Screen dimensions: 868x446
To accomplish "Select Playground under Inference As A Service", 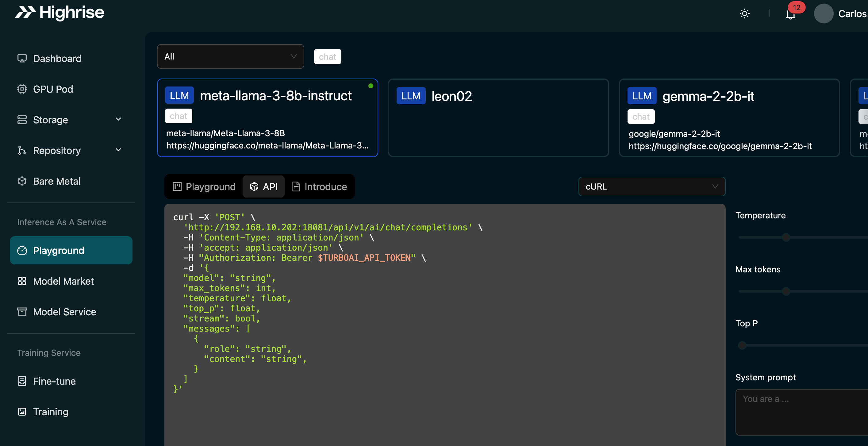I will click(71, 251).
